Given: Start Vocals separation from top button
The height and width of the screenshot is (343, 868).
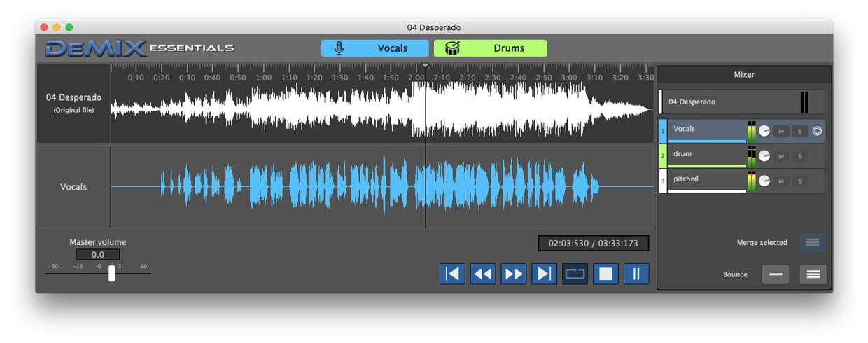Looking at the screenshot, I should point(375,48).
